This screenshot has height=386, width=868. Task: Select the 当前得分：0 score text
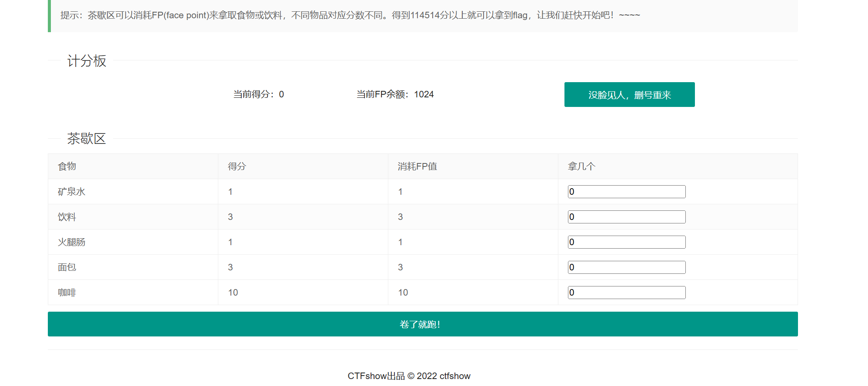(259, 94)
